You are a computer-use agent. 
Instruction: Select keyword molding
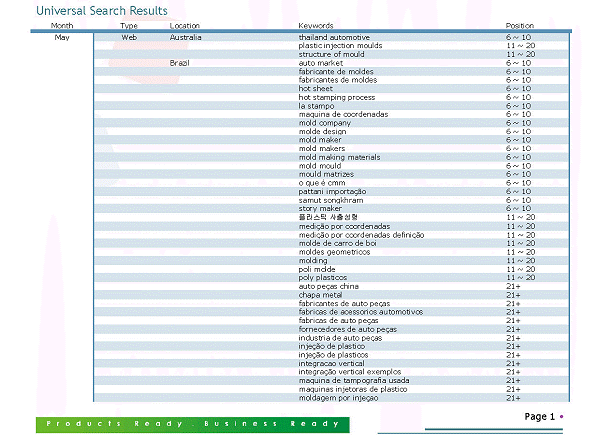coord(313,261)
